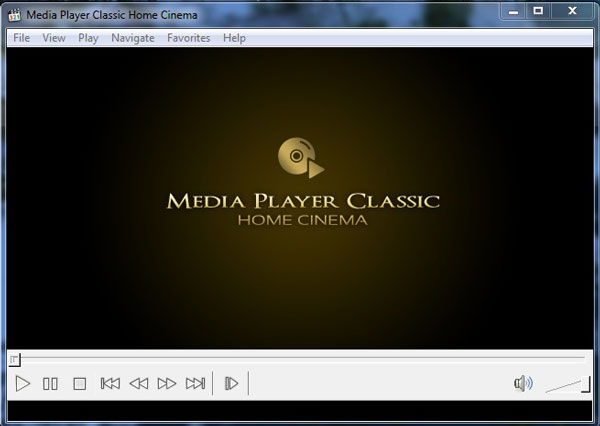Viewport: 600px width, 426px height.
Task: Stop playback with the Stop button
Action: [x=80, y=383]
